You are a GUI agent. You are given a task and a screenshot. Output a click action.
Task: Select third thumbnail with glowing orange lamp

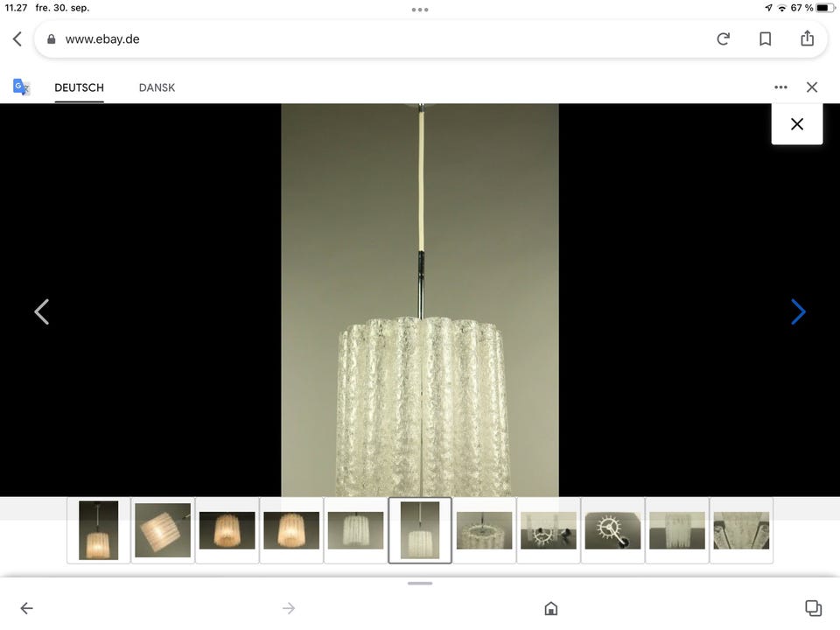pyautogui.click(x=227, y=530)
